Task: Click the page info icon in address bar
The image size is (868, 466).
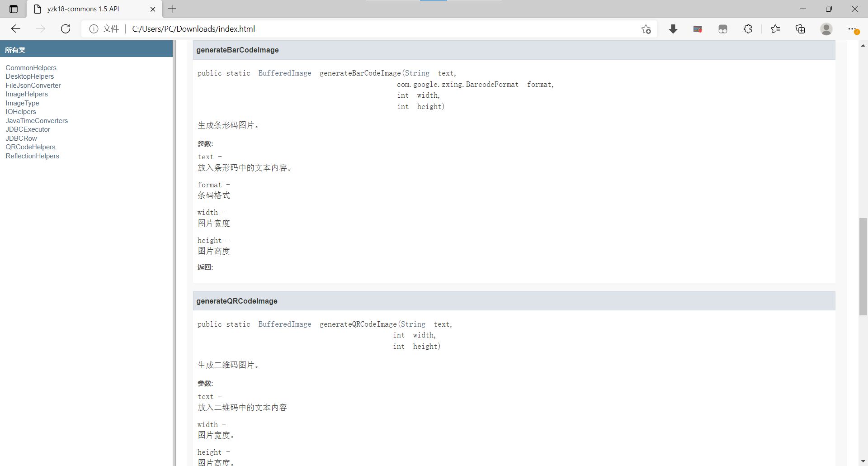Action: pos(94,29)
